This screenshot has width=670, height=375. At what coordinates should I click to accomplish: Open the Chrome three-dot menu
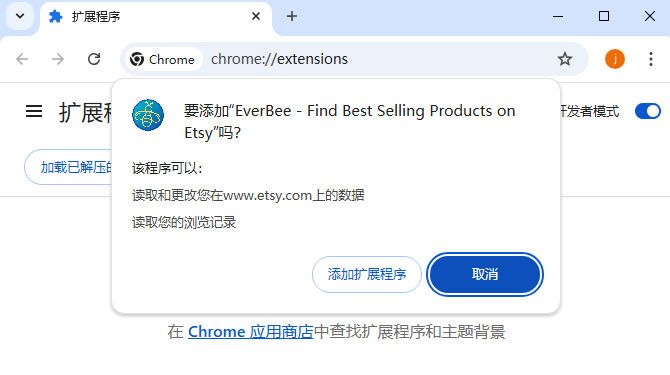650,59
